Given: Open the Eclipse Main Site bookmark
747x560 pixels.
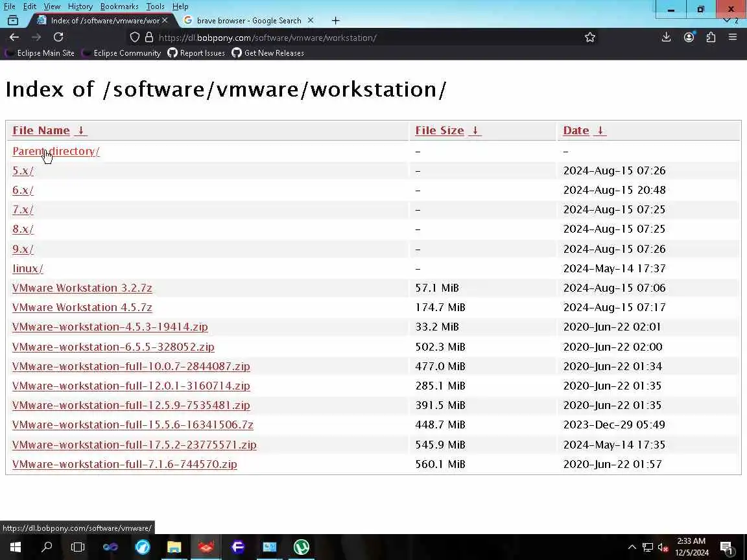Looking at the screenshot, I should click(40, 53).
